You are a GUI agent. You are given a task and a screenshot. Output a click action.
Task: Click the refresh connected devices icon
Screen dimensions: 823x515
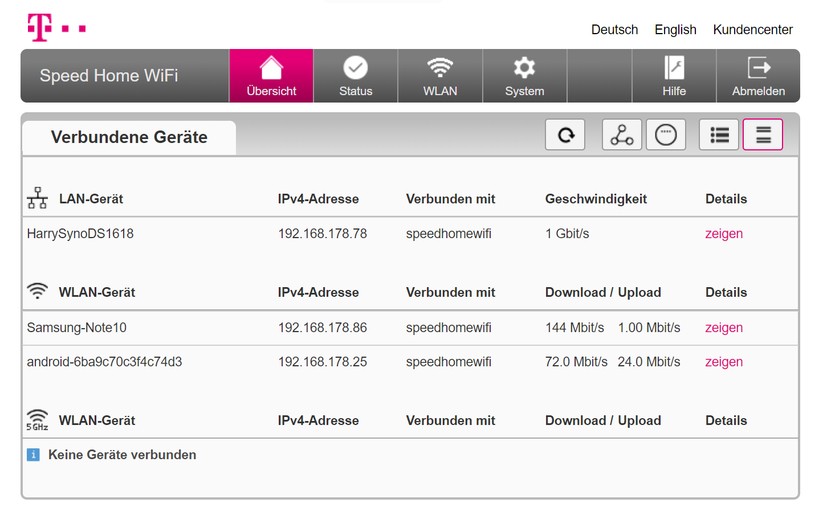(x=565, y=135)
